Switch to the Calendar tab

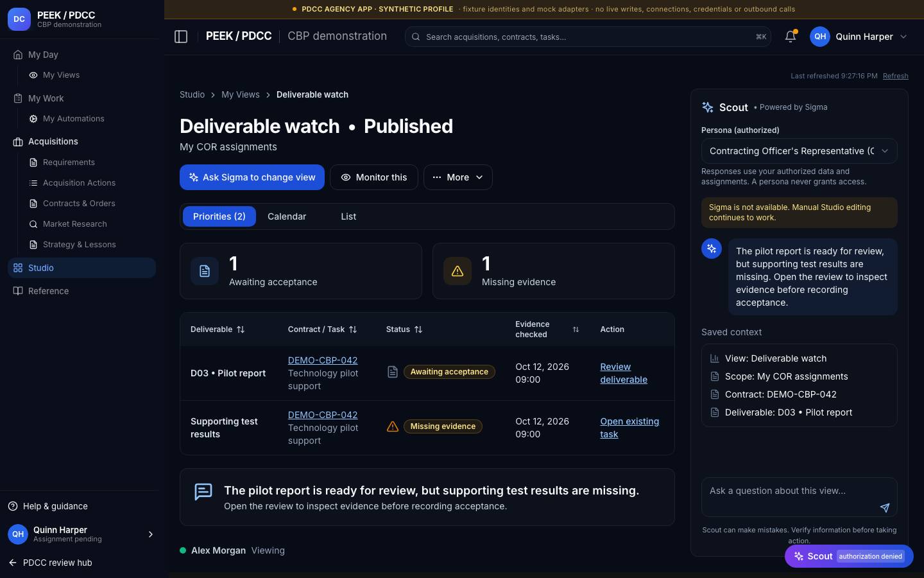pos(287,216)
